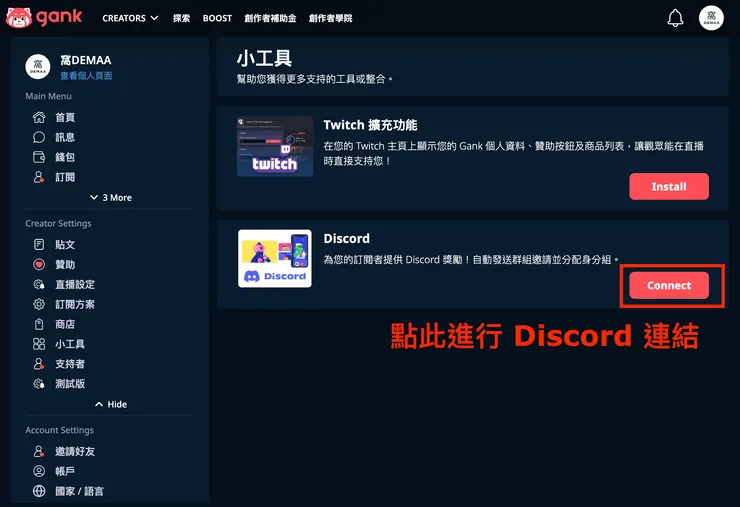Open 國家 / 語言 settings
This screenshot has height=507, width=740.
pyautogui.click(x=79, y=491)
